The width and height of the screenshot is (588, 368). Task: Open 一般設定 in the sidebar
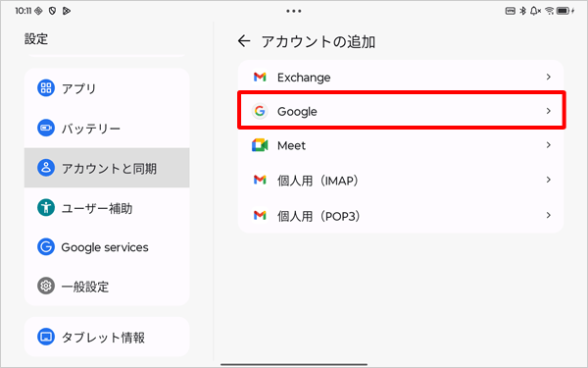coord(107,287)
